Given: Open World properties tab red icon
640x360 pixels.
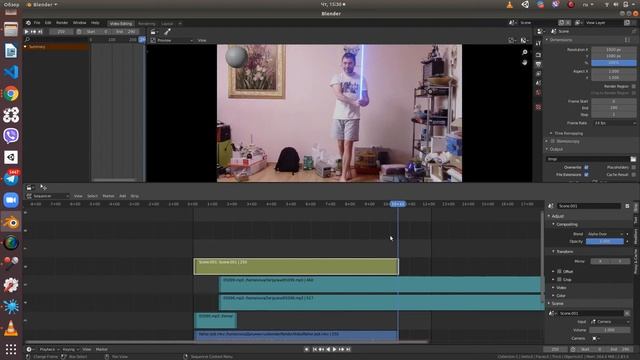Looking at the screenshot, I should [538, 93].
